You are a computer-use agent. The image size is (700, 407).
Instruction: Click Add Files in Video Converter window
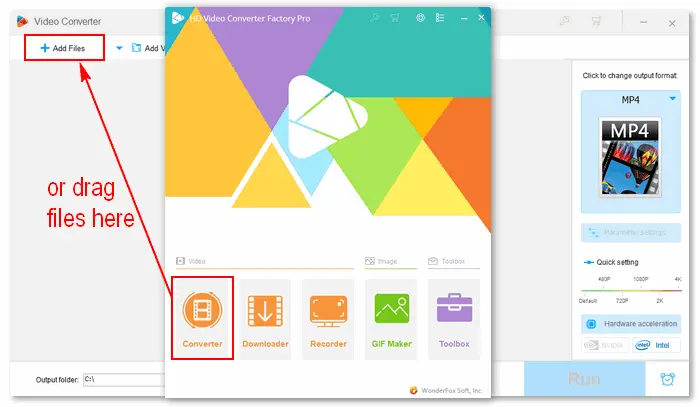coord(64,48)
